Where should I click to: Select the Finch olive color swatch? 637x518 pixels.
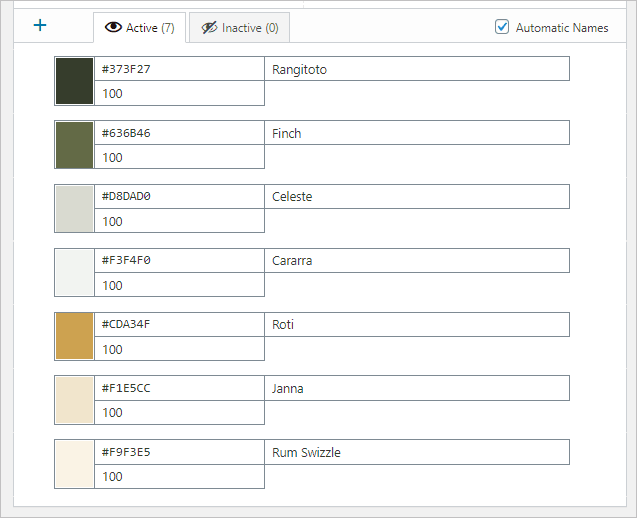pos(74,145)
